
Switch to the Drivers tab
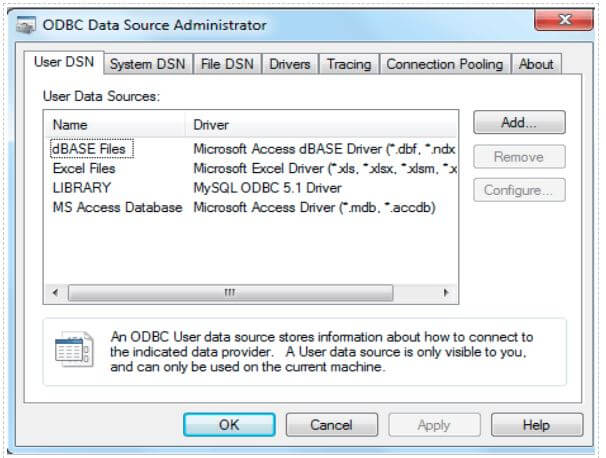290,64
